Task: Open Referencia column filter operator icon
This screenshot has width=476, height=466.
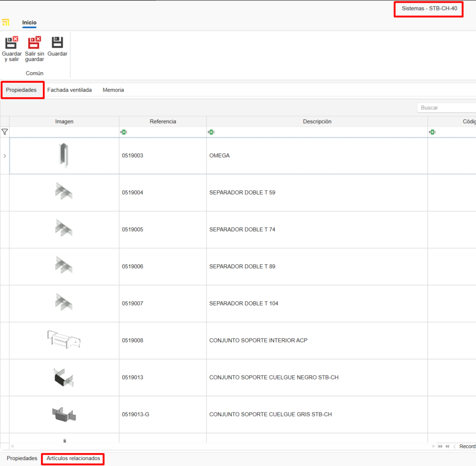Action: click(124, 132)
